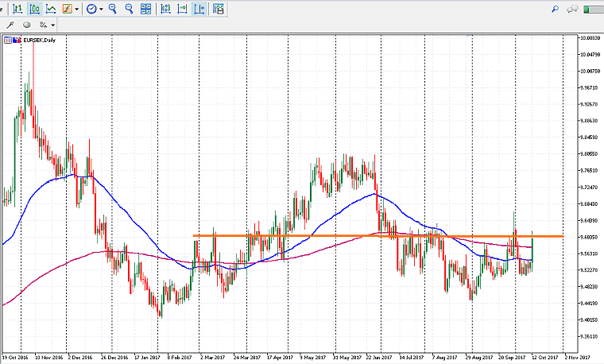The image size is (604, 364).
Task: Zoom in on the chart
Action: click(x=113, y=9)
